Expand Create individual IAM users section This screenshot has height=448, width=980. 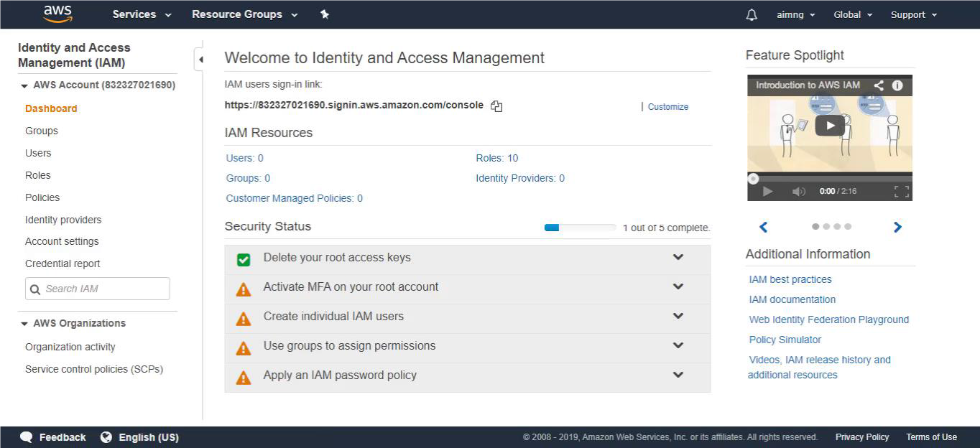[x=678, y=316]
